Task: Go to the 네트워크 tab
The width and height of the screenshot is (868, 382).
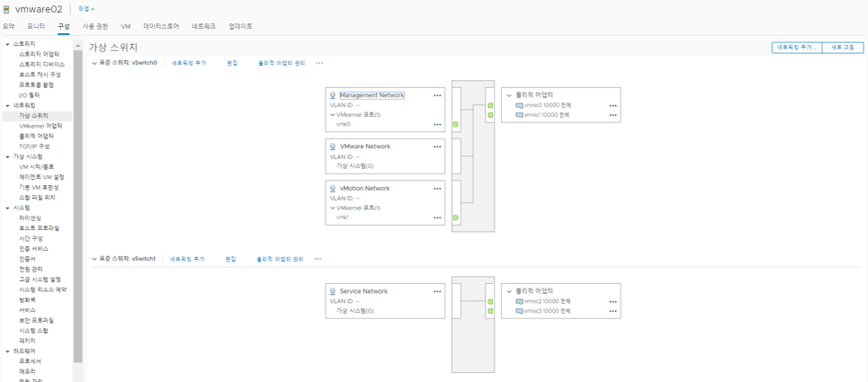Action: pyautogui.click(x=203, y=26)
